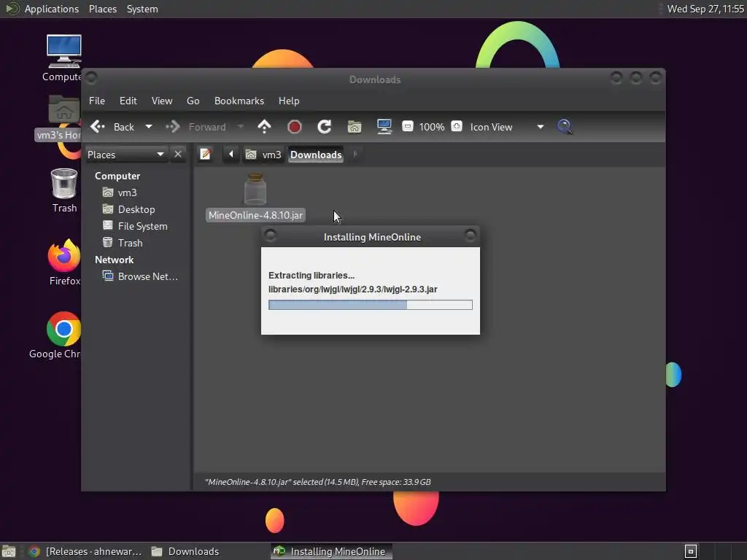Viewport: 747px width, 560px height.
Task: Switch to Installing MineOnline taskbar entry
Action: [332, 551]
